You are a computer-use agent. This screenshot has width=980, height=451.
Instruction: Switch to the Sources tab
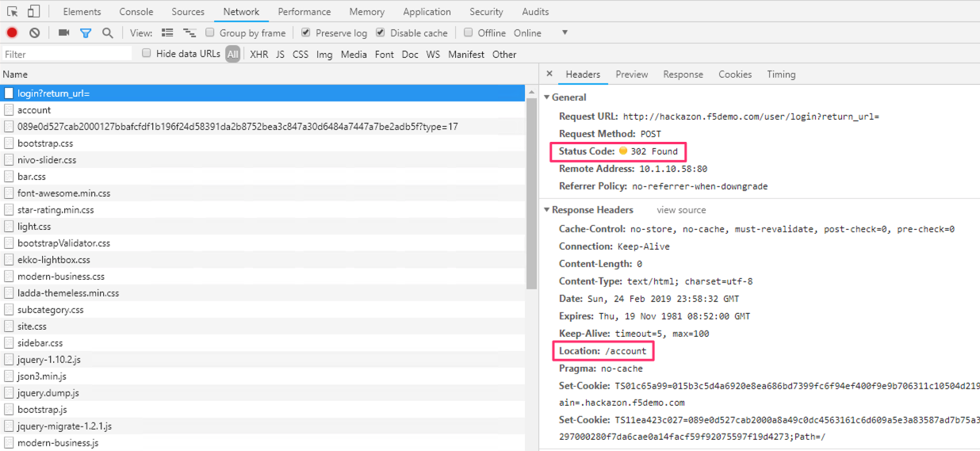tap(188, 12)
